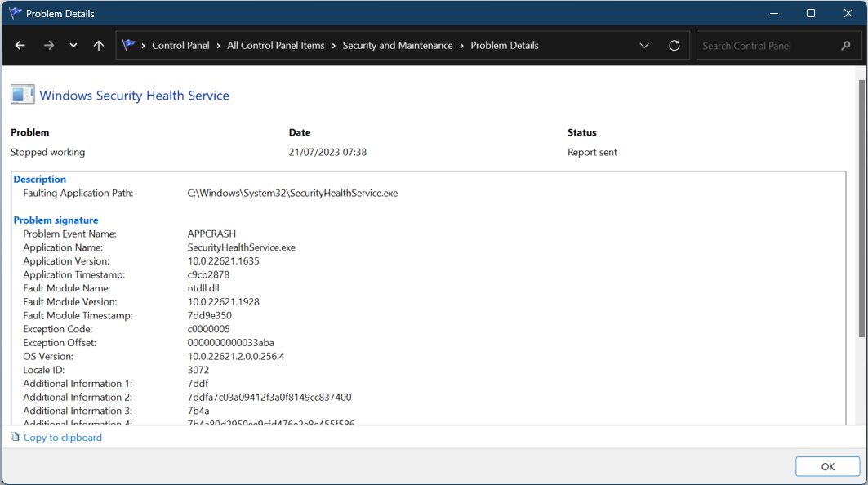Viewport: 868px width, 485px height.
Task: Open Control Panel breadcrumb
Action: 180,46
